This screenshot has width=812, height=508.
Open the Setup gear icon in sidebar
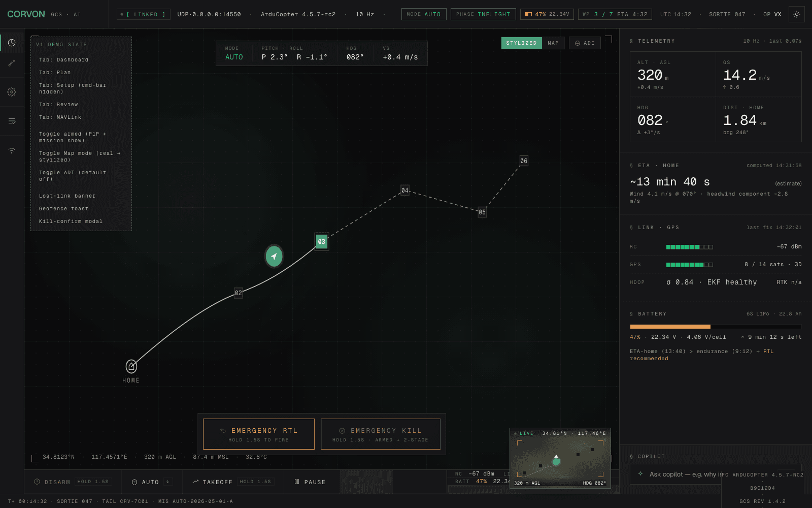[x=12, y=92]
